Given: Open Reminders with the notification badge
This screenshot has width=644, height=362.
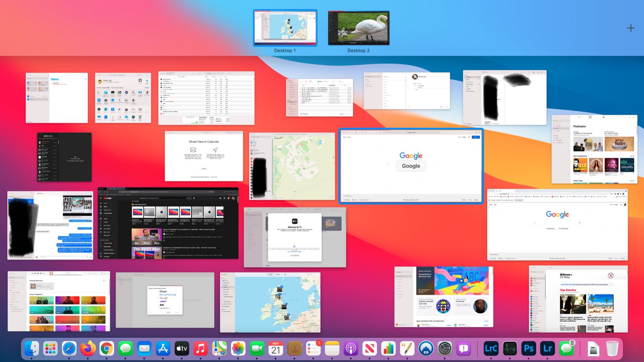Looking at the screenshot, I should tap(313, 348).
